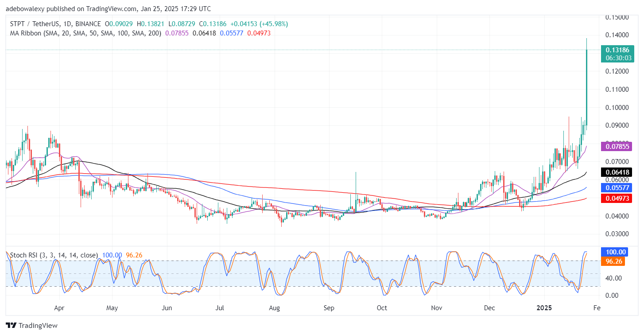
Task: Click the red SMA 200 value tag 0.04973
Action: [616, 198]
